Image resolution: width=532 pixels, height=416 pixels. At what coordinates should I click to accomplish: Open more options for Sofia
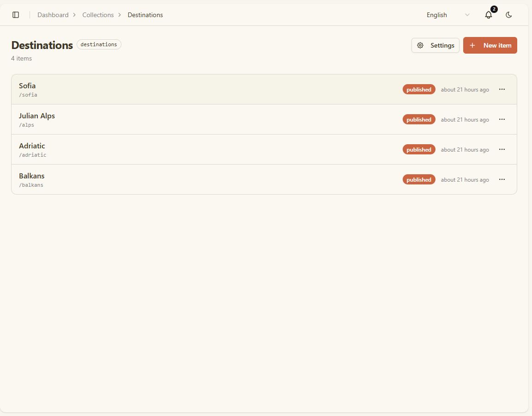tap(502, 89)
